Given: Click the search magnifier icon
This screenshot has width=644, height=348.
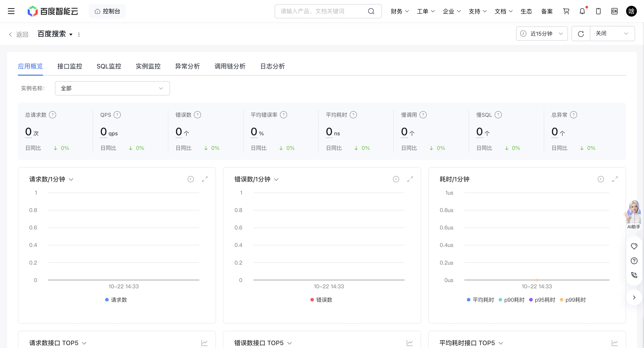Looking at the screenshot, I should [x=371, y=11].
